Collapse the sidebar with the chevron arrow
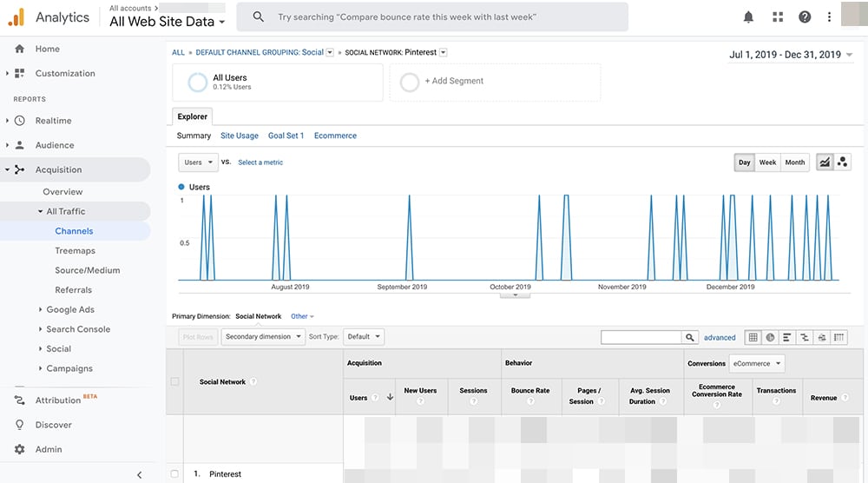 pyautogui.click(x=139, y=474)
